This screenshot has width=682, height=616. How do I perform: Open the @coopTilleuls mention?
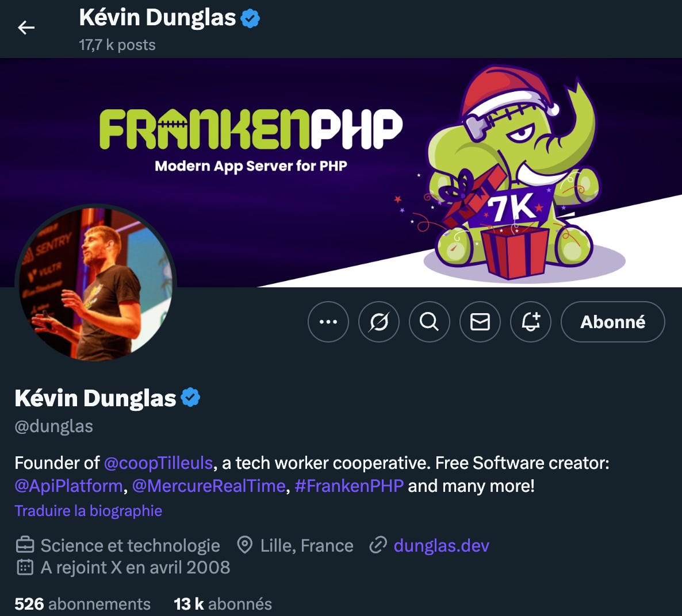(158, 463)
